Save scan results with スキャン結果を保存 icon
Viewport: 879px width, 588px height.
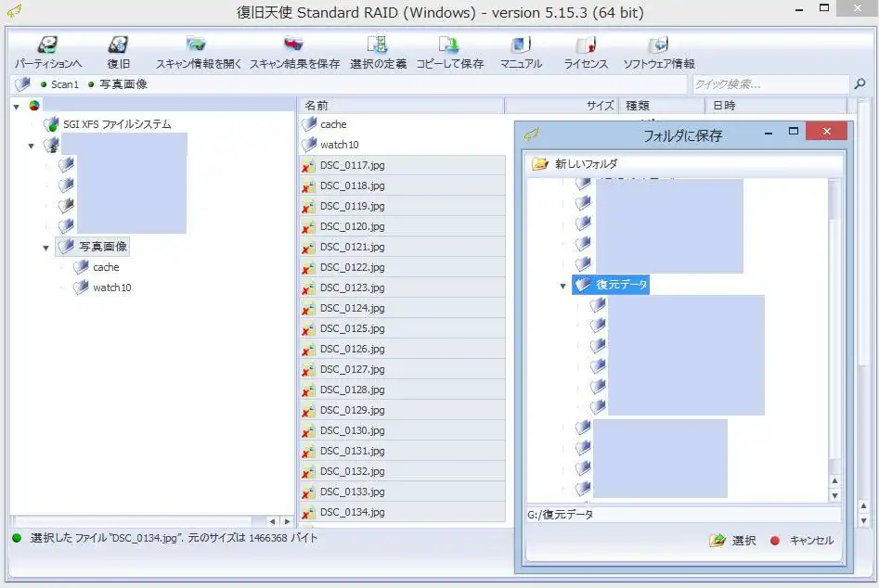293,46
